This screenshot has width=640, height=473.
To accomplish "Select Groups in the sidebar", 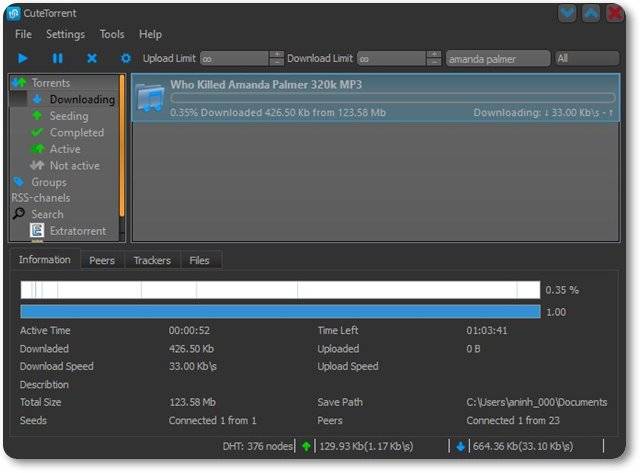I will click(49, 182).
